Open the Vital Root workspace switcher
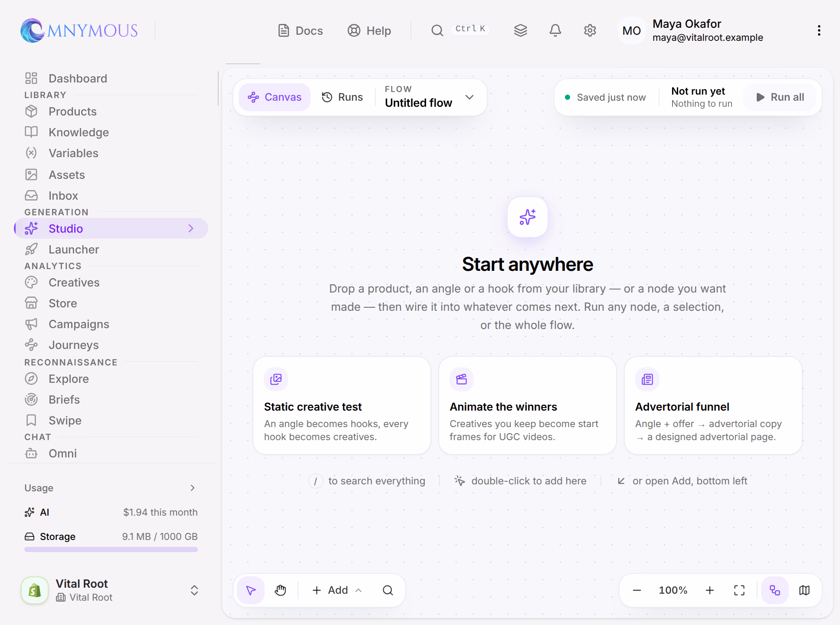The image size is (840, 625). coord(110,590)
